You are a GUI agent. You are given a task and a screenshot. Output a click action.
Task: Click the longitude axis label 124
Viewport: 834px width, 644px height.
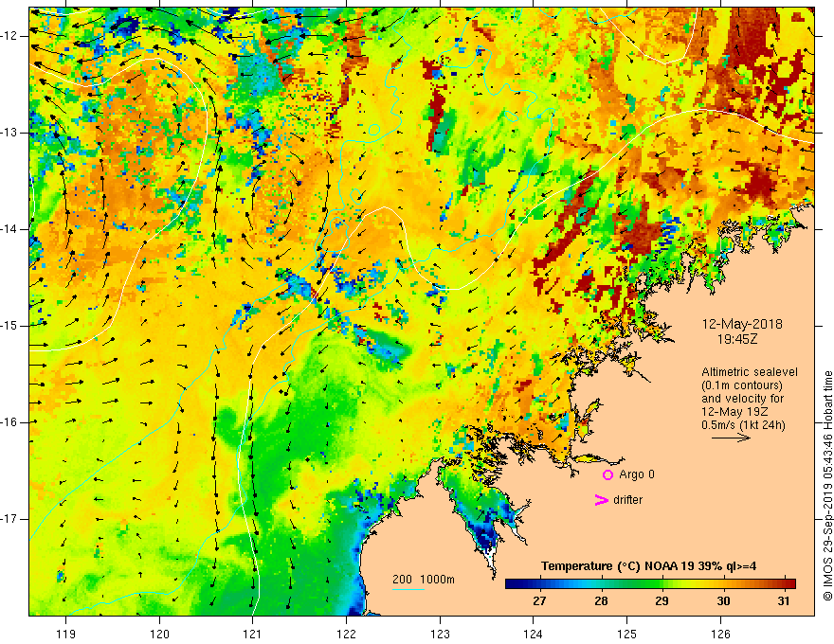point(534,634)
